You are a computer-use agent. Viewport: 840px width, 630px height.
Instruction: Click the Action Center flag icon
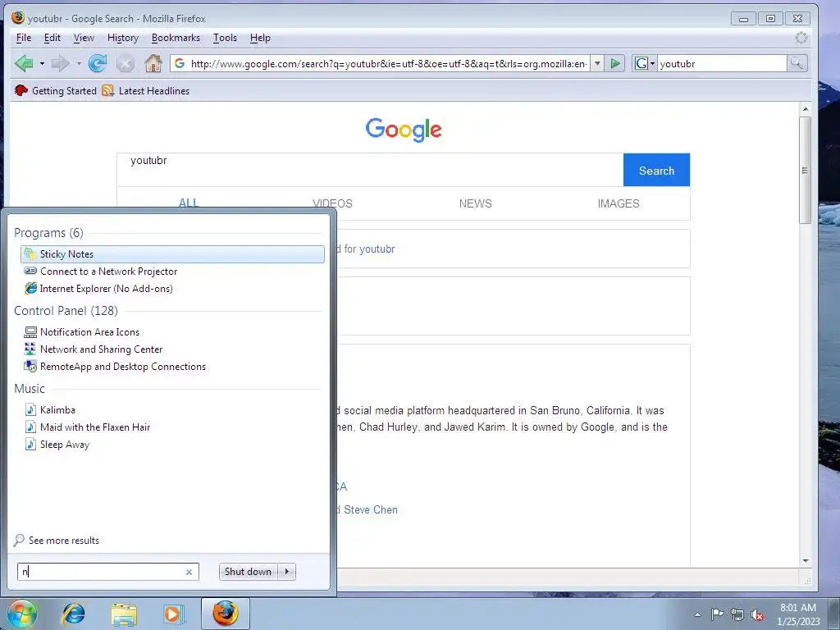click(717, 614)
